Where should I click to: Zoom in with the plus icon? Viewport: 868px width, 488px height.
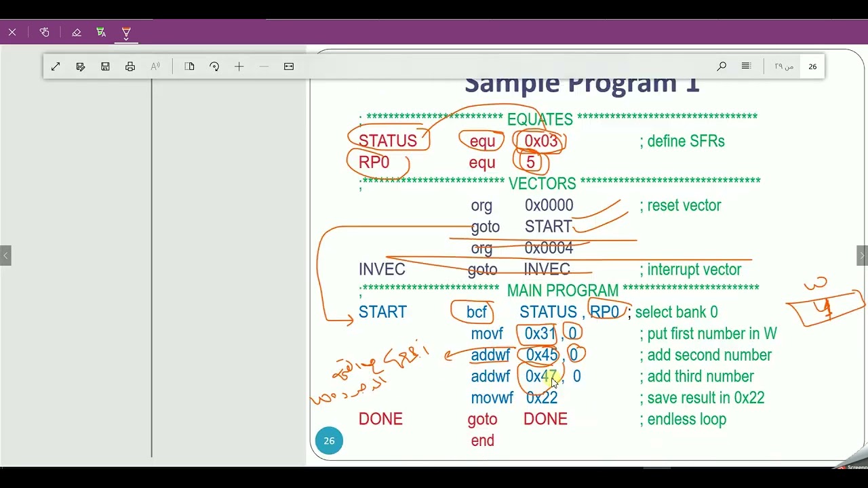point(239,66)
